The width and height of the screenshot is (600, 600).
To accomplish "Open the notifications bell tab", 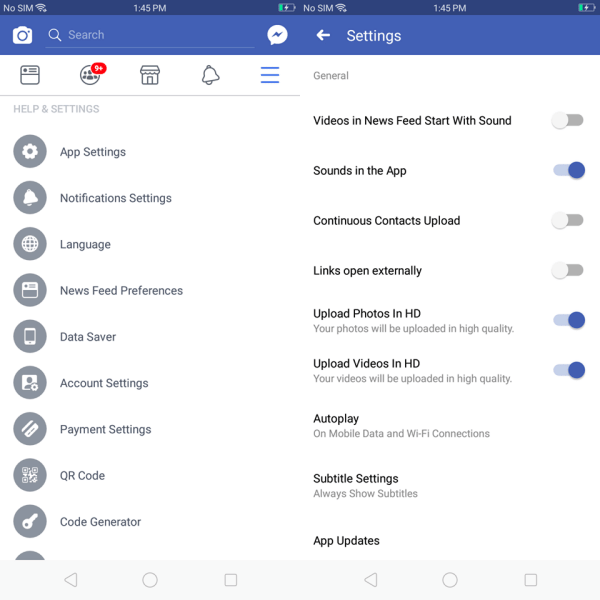I will click(x=210, y=75).
